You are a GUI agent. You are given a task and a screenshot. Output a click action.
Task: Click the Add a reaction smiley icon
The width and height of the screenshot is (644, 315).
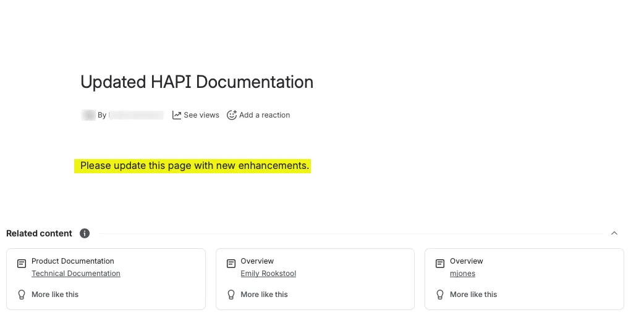232,115
